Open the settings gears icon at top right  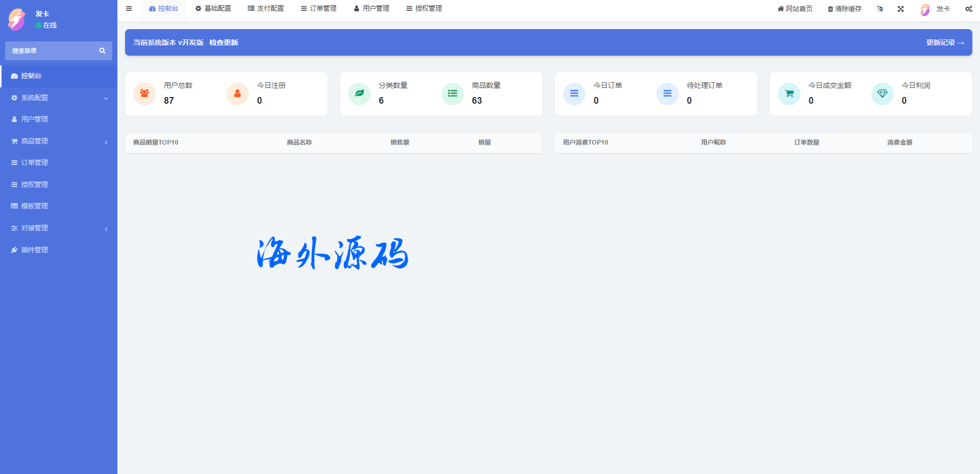click(968, 9)
